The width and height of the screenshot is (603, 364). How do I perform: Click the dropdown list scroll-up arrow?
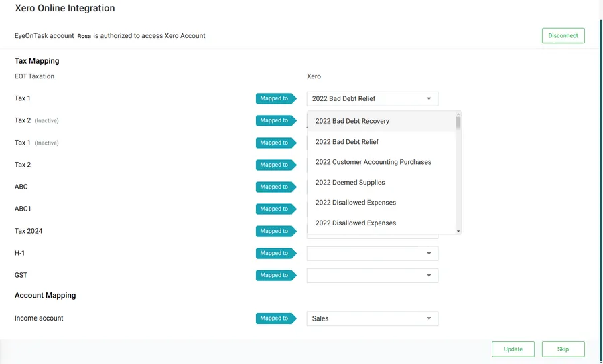[x=458, y=114]
